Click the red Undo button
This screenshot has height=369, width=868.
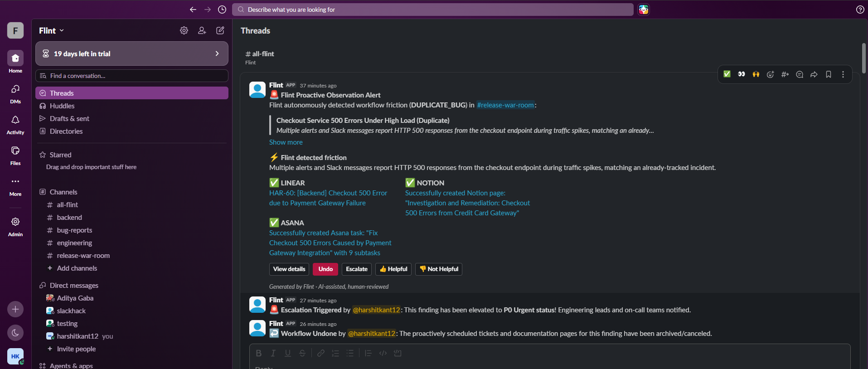[x=325, y=269]
